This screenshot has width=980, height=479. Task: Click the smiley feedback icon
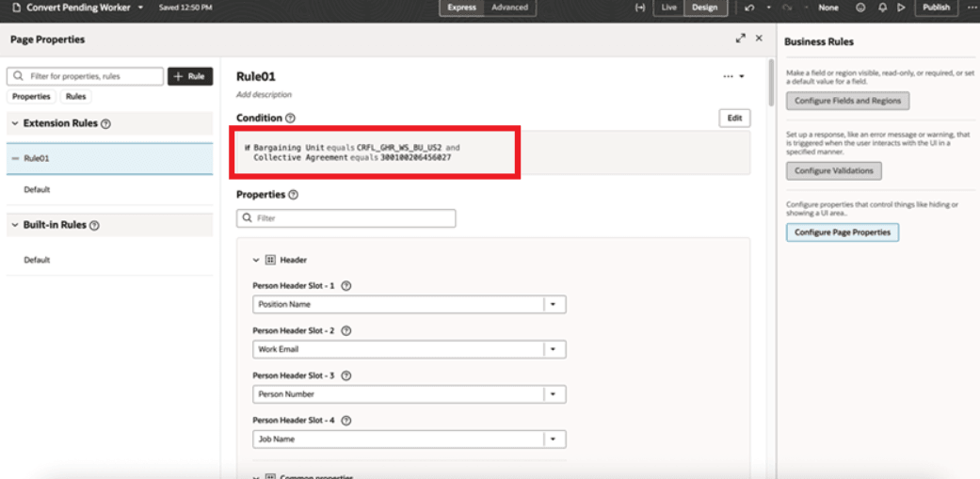click(860, 8)
